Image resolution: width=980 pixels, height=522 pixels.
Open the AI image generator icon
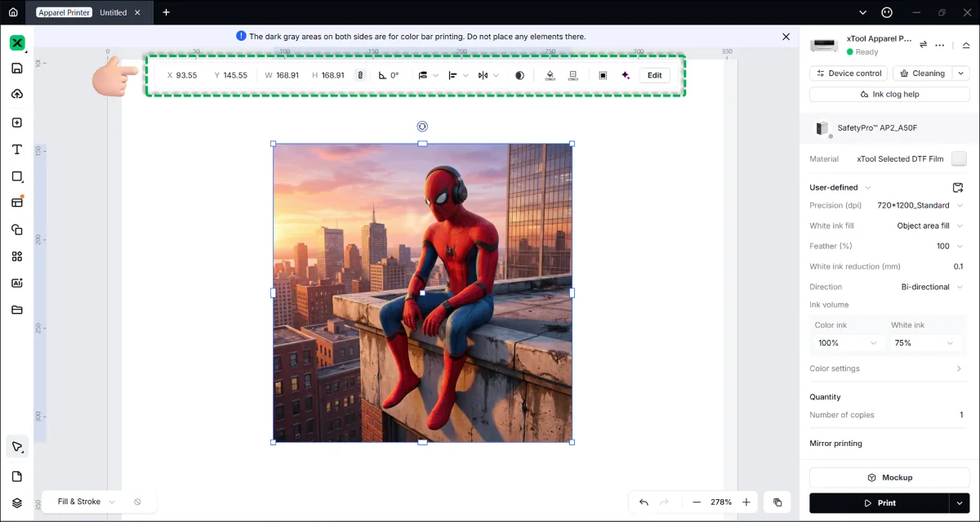[17, 283]
